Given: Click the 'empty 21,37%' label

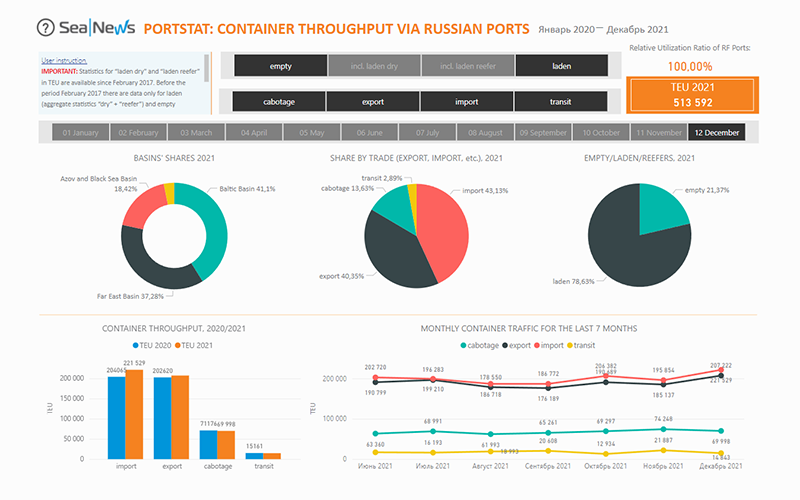Looking at the screenshot, I should pos(707,190).
